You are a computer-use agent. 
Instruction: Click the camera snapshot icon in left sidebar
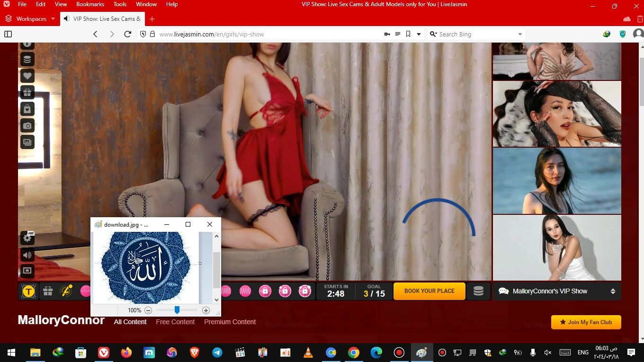pos(27,125)
